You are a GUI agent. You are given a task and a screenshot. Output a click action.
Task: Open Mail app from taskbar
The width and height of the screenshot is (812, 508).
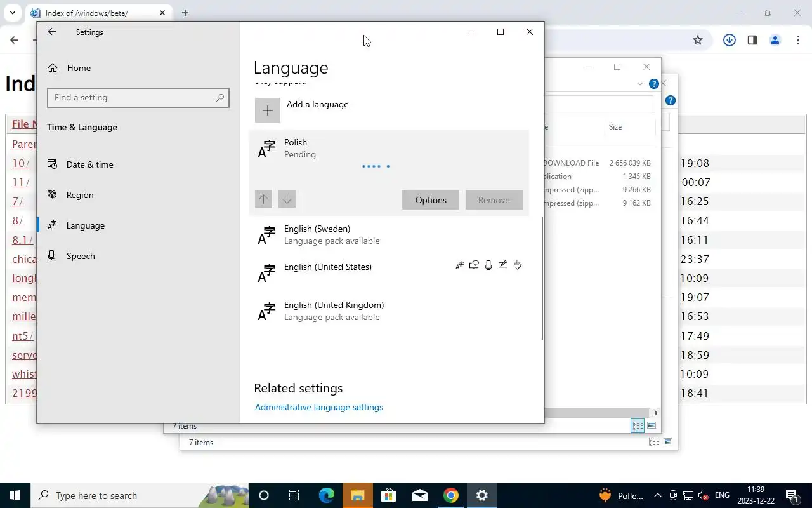tap(419, 495)
